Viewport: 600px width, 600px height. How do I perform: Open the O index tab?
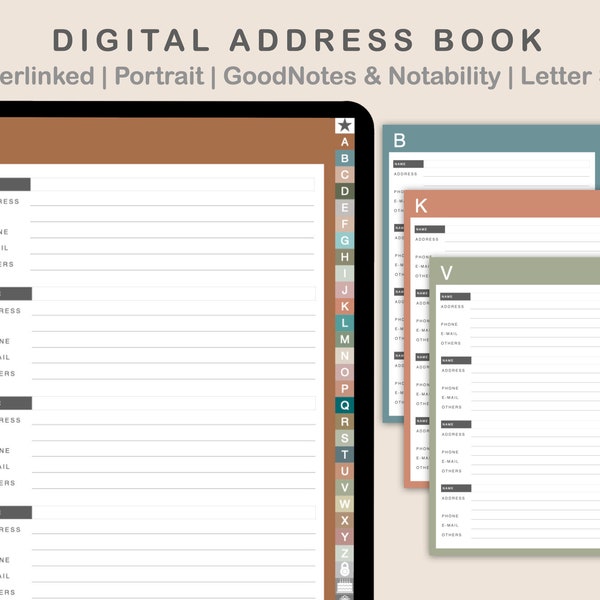click(x=344, y=372)
